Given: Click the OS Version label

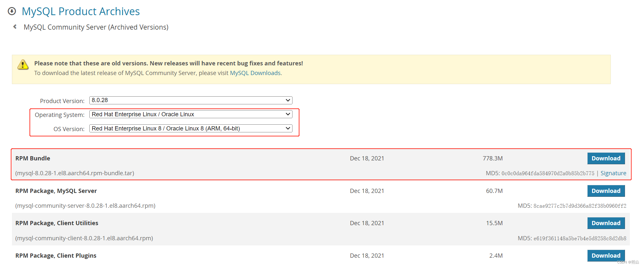Looking at the screenshot, I should [69, 129].
